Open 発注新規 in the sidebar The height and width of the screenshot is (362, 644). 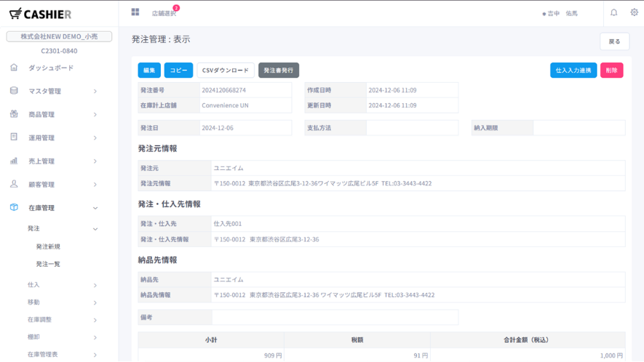48,246
